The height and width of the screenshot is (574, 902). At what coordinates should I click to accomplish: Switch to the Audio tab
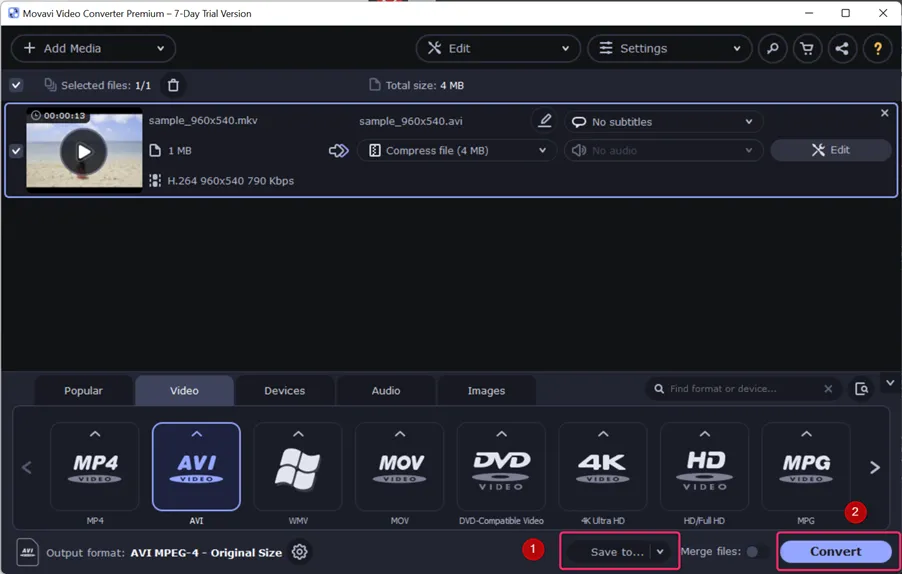[x=385, y=391]
